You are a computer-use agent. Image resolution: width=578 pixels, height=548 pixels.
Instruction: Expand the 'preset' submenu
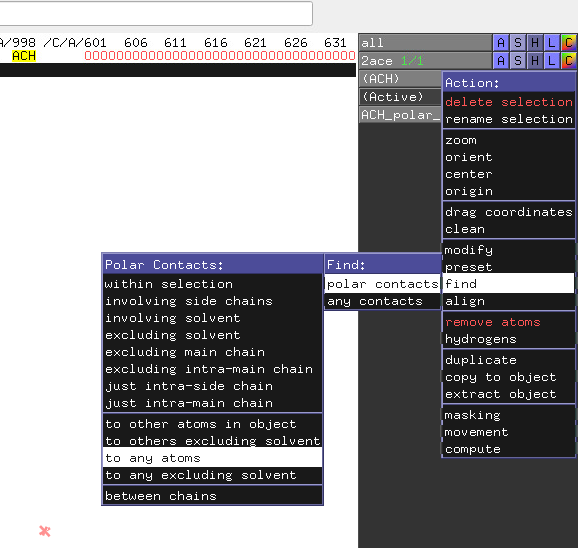click(x=509, y=267)
